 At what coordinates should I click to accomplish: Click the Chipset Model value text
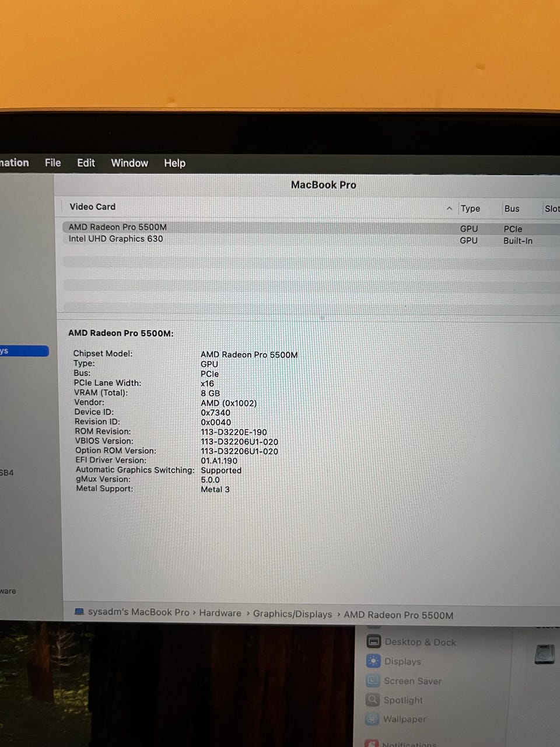249,355
